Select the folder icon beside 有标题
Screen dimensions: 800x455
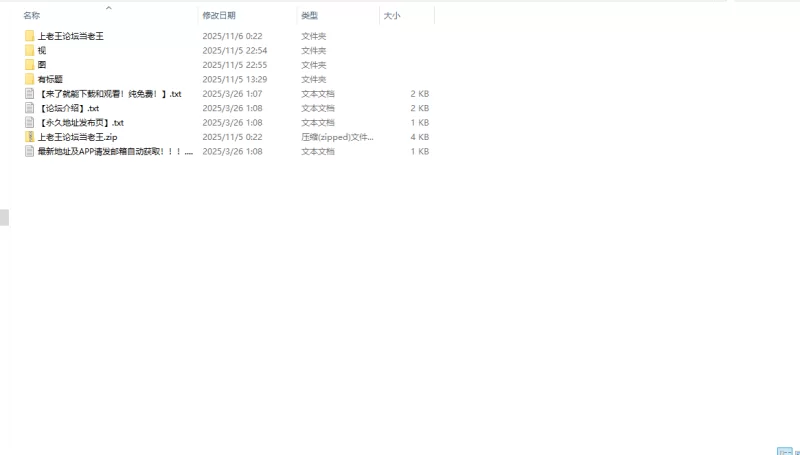30,79
